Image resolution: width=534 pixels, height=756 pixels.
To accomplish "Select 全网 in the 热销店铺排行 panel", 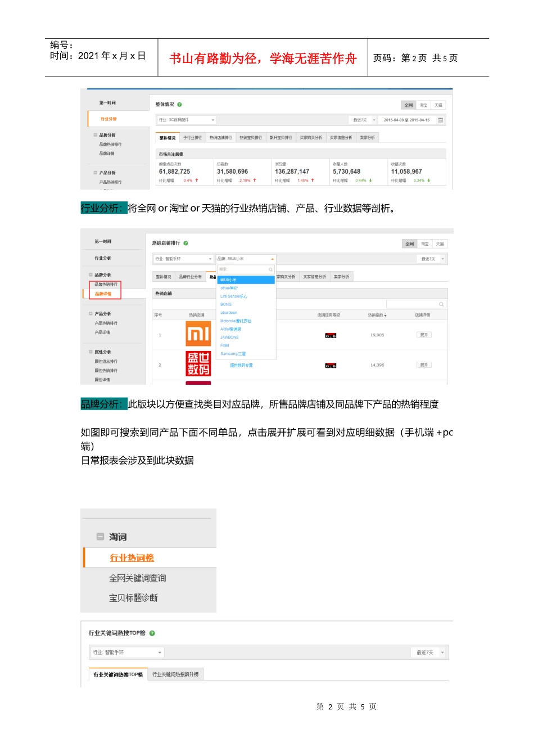I will [410, 244].
